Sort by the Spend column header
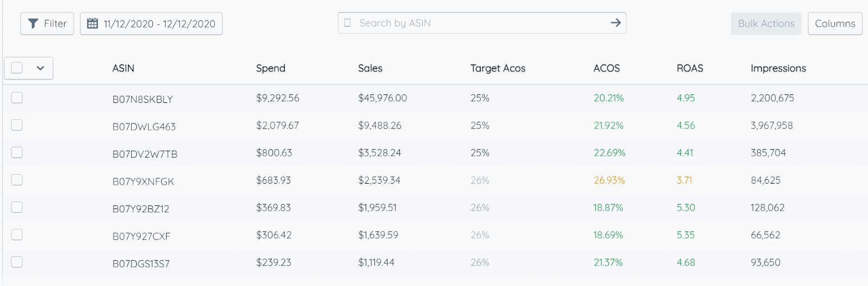The height and width of the screenshot is (286, 868). [x=271, y=68]
